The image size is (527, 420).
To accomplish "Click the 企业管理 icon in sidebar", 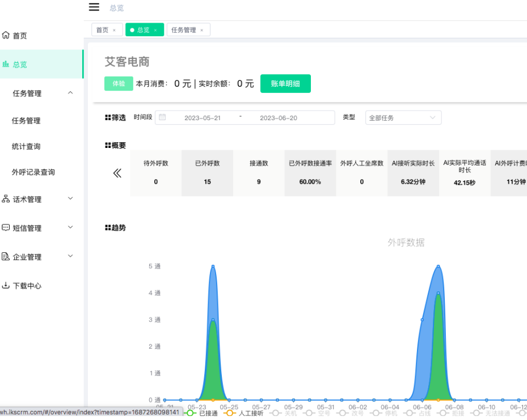I will click(x=6, y=257).
